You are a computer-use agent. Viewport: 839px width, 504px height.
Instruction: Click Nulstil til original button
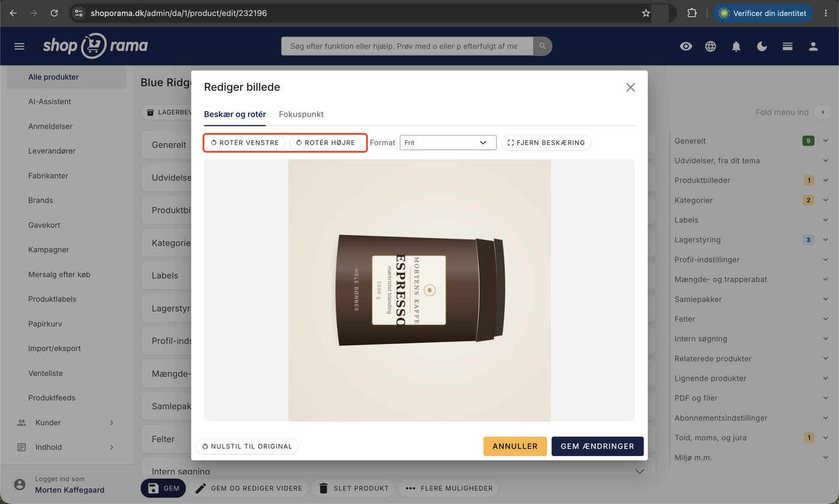click(247, 446)
